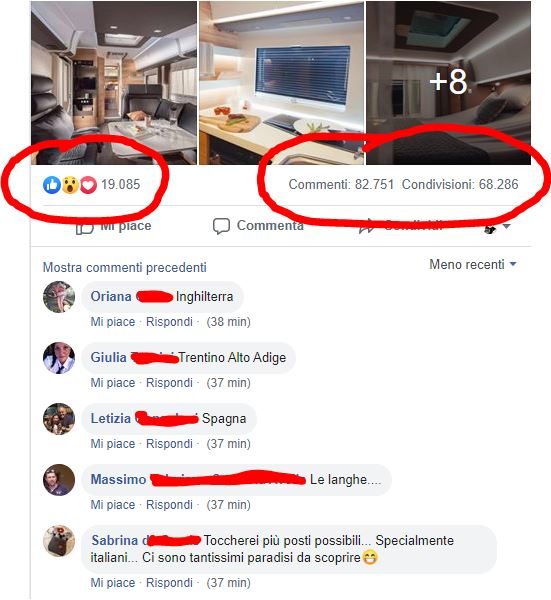Open the +8 more photos thumbnail

[448, 83]
